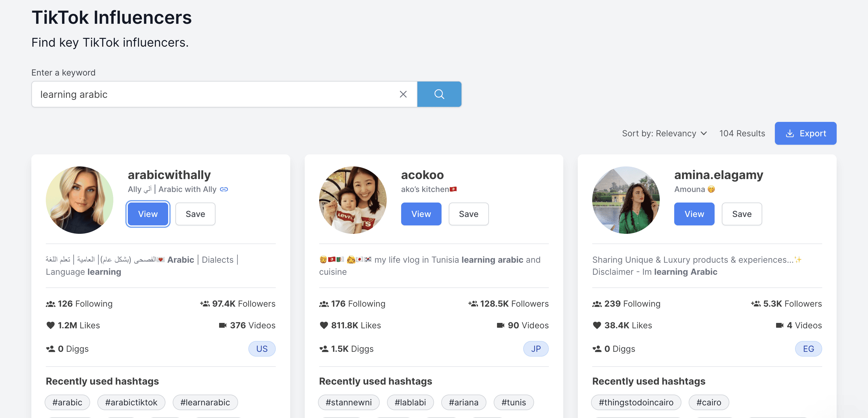View arabicwithally's profile
The height and width of the screenshot is (418, 868).
coord(148,214)
